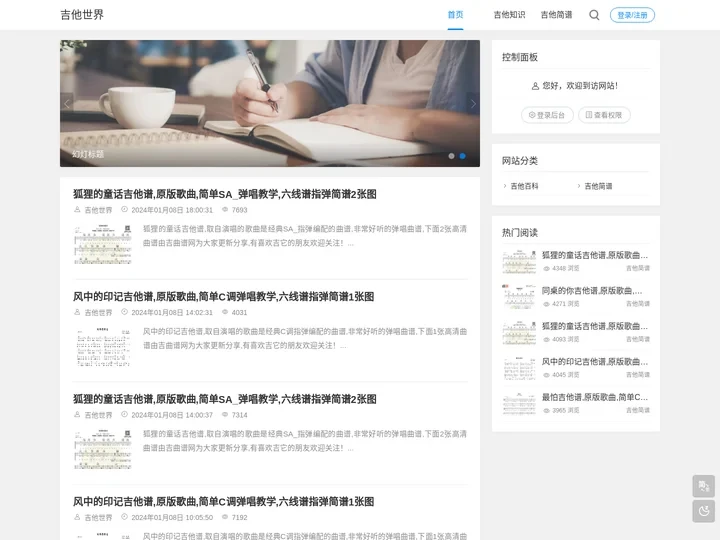Screen dimensions: 720x540
Task: Show next slide with right carousel arrow
Action: point(473,104)
